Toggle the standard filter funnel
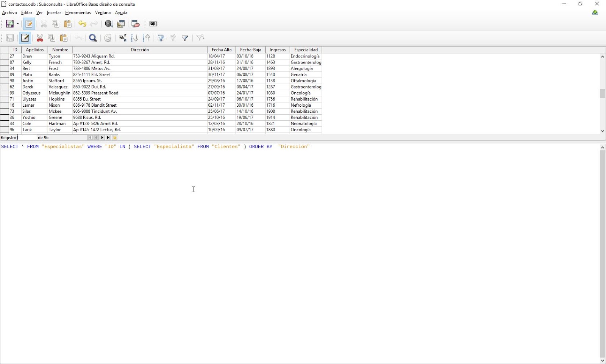 click(x=185, y=38)
